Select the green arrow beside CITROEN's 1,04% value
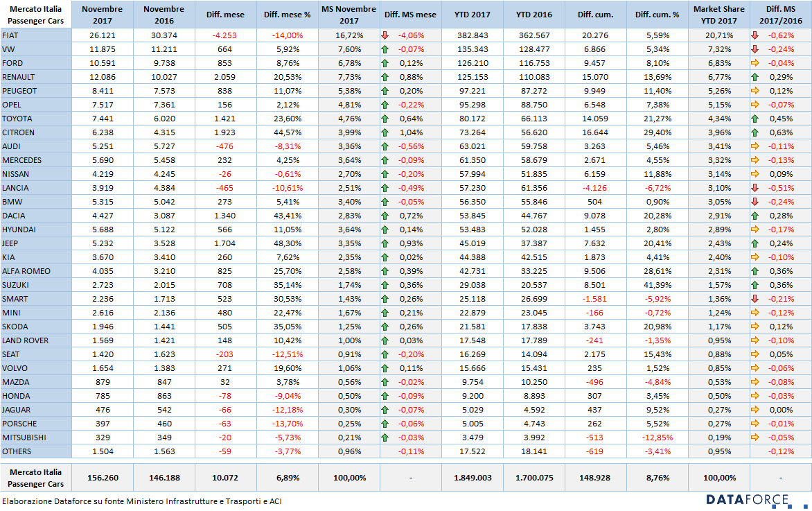The image size is (812, 511). [x=385, y=132]
